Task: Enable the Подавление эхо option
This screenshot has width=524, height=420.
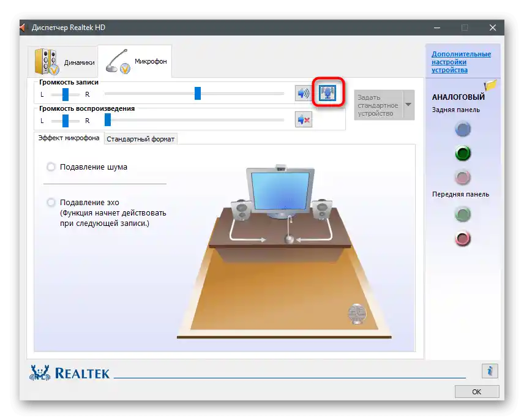Action: (51, 202)
